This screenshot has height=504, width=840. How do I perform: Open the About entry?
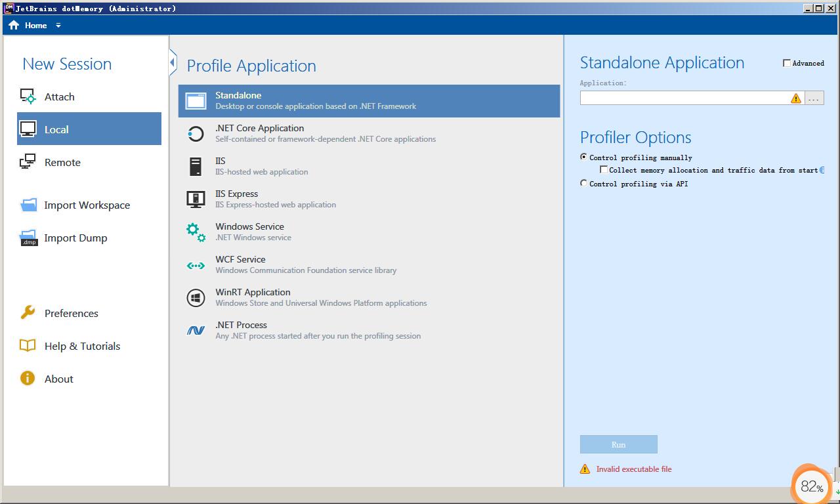[89, 379]
